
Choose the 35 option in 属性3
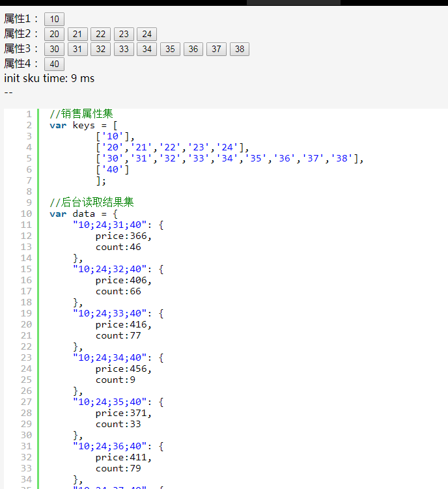click(x=170, y=49)
